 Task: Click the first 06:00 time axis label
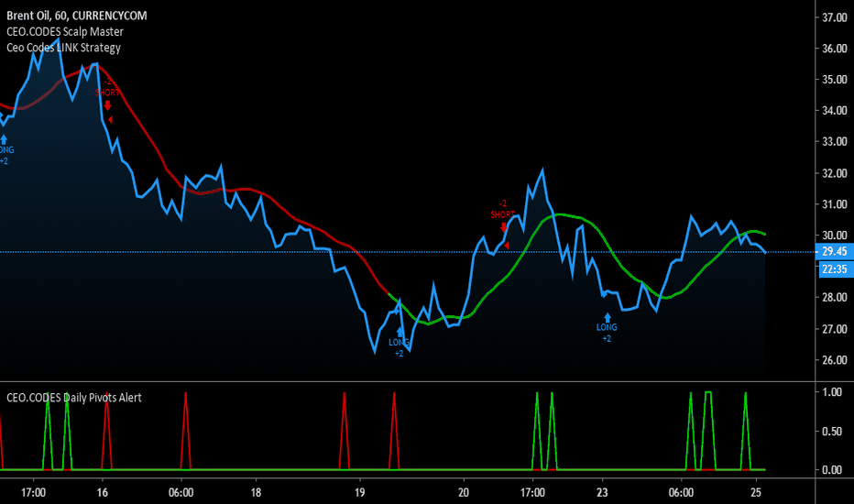pyautogui.click(x=181, y=493)
